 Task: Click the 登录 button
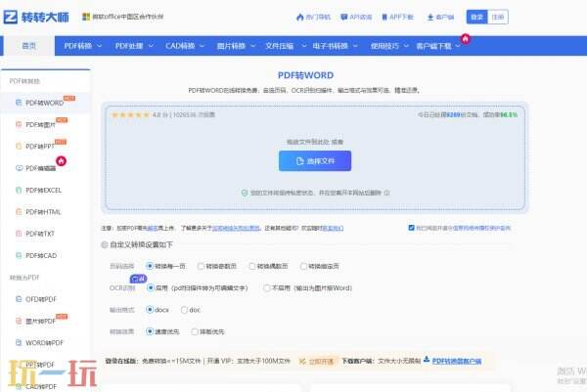pos(477,17)
